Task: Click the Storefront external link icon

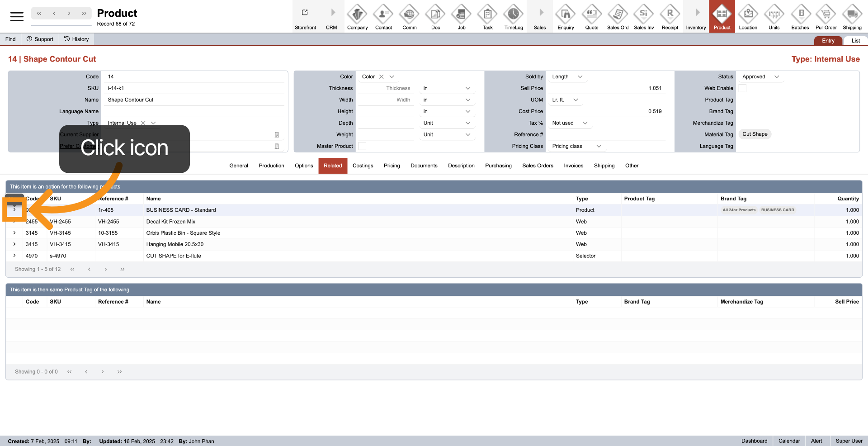Action: click(x=305, y=13)
